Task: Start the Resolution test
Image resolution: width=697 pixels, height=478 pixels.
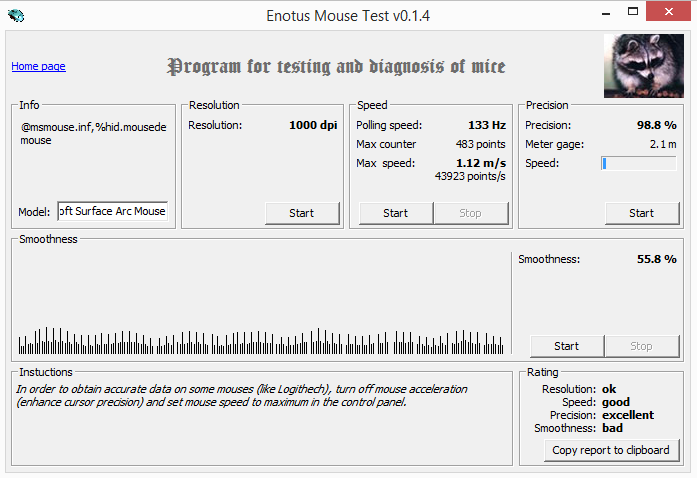Action: point(302,213)
